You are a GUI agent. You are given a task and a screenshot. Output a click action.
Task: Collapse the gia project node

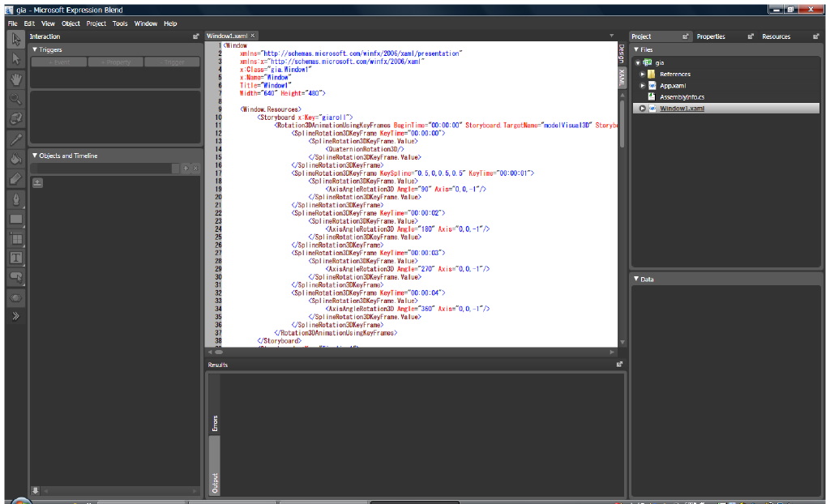pyautogui.click(x=639, y=63)
